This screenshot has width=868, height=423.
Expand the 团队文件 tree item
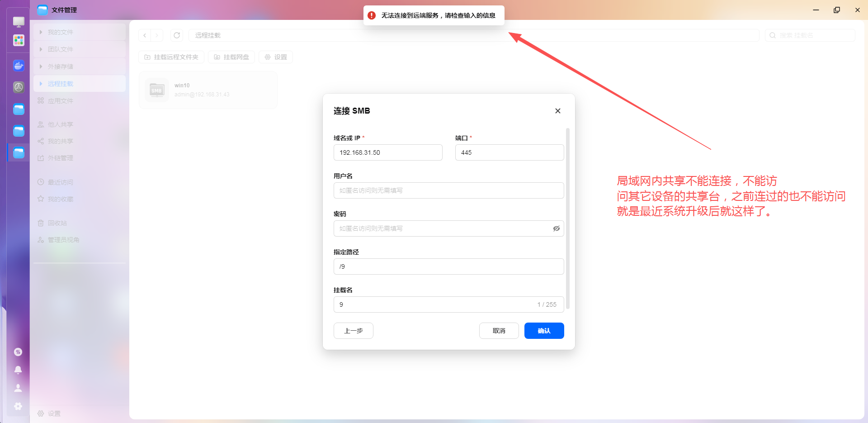pyautogui.click(x=41, y=49)
